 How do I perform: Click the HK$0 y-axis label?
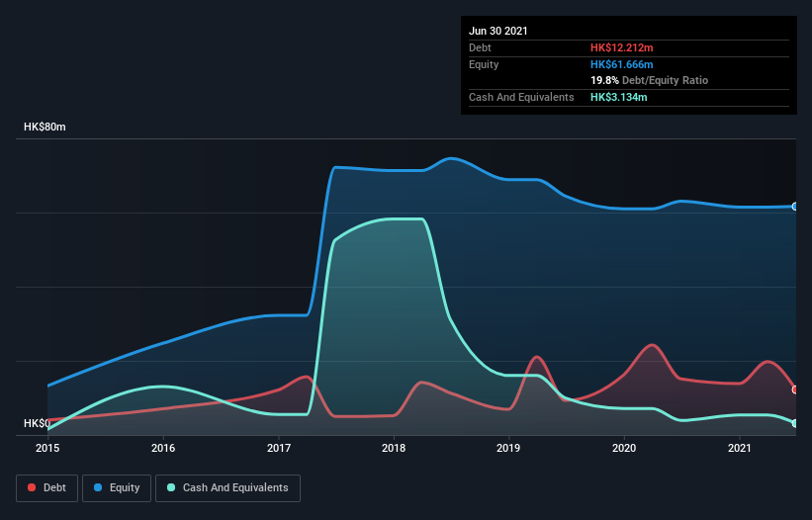coord(38,423)
